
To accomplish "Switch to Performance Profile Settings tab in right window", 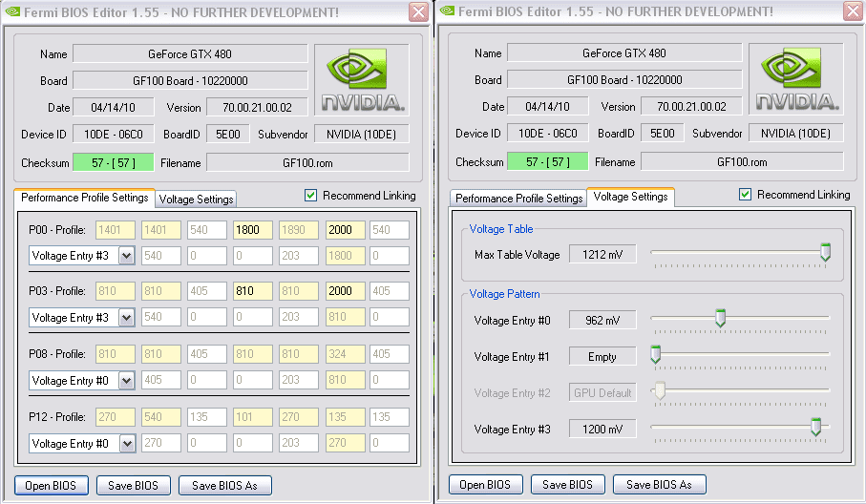I will [518, 199].
